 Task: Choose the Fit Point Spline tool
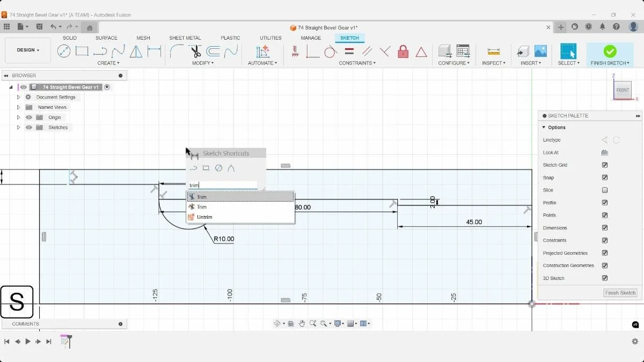coord(118,51)
